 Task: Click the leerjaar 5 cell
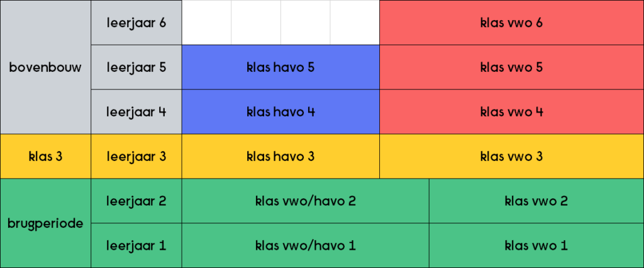(x=136, y=67)
